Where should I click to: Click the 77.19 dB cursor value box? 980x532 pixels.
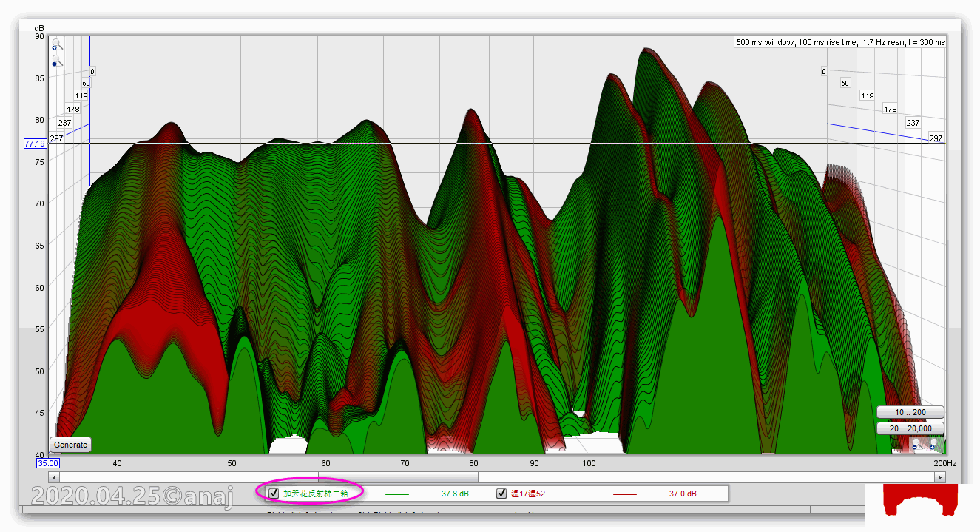click(x=35, y=144)
